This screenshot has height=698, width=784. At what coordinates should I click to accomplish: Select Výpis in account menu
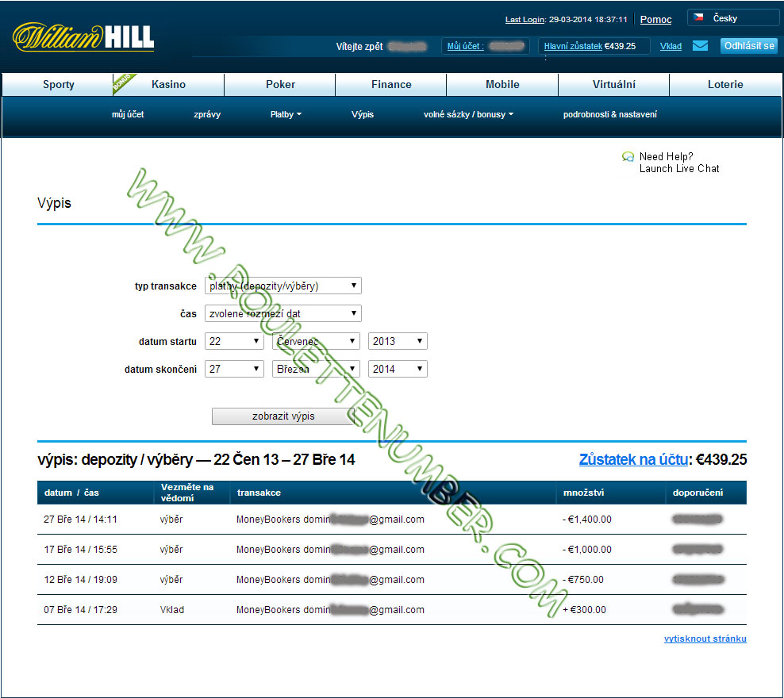363,114
